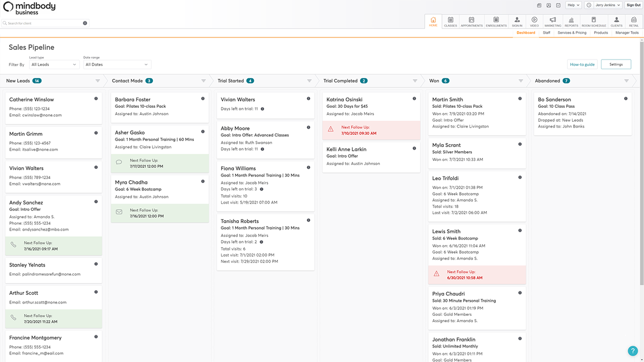This screenshot has height=362, width=644.
Task: Open the Sign In navigation icon
Action: point(517,21)
